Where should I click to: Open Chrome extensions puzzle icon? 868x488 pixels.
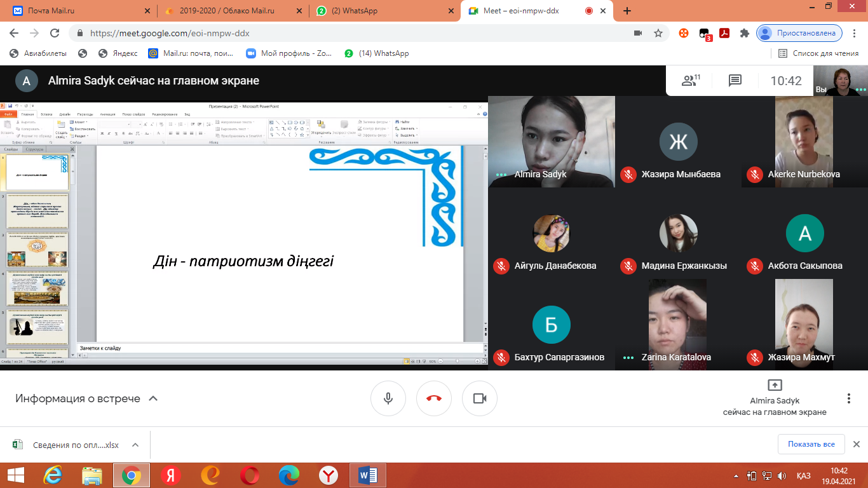tap(745, 33)
